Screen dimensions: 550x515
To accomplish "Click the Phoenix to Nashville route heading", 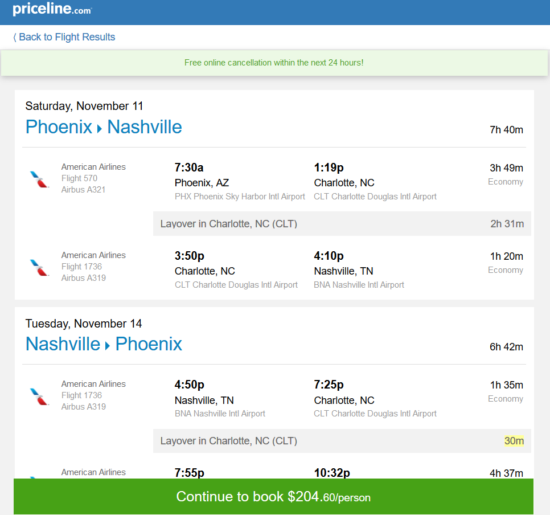I will (104, 127).
